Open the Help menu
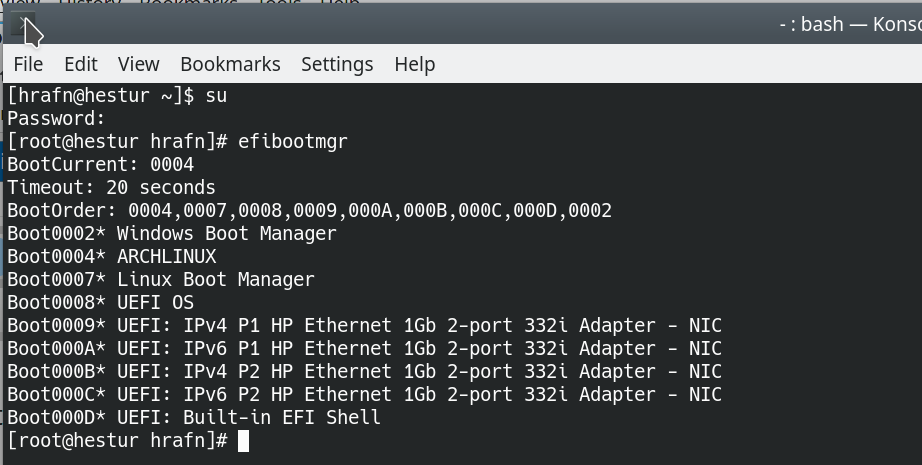Screen dimensions: 922x465 415,64
